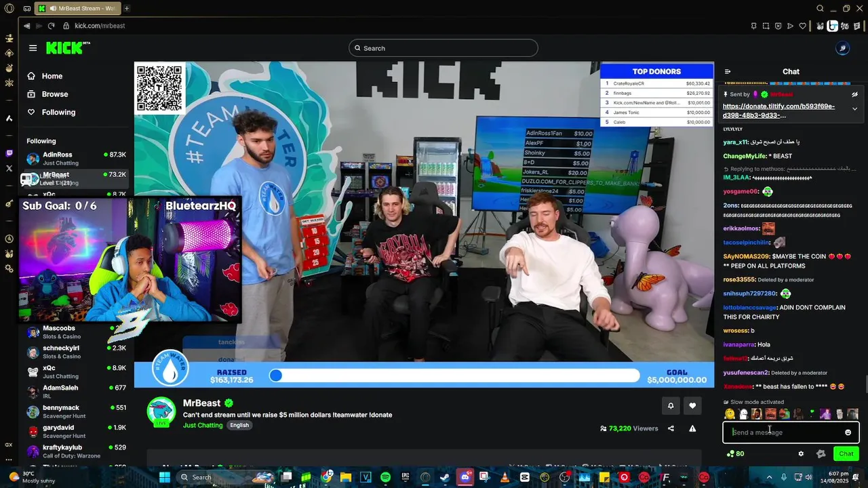The width and height of the screenshot is (868, 488).
Task: Report the stream via warning icon
Action: coord(692,428)
